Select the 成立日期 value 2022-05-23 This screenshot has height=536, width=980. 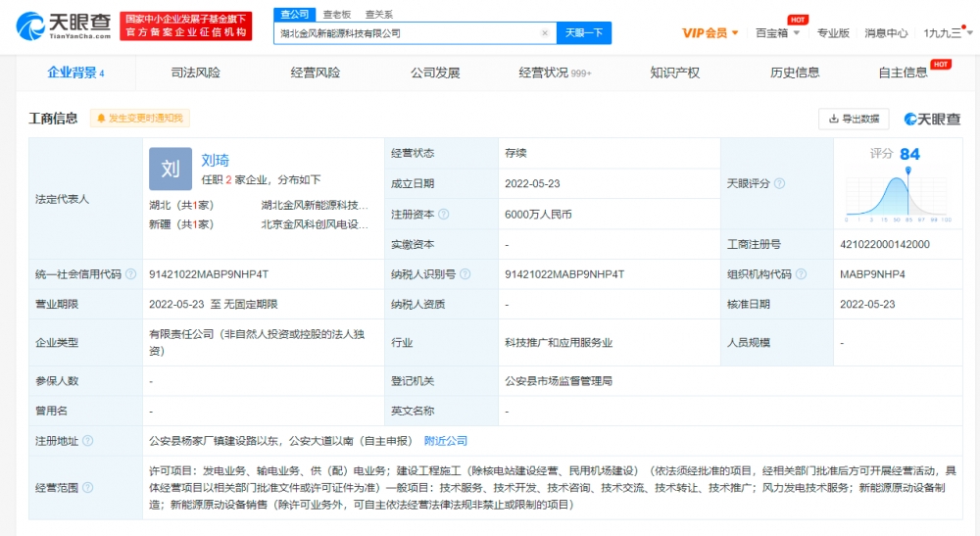[532, 183]
